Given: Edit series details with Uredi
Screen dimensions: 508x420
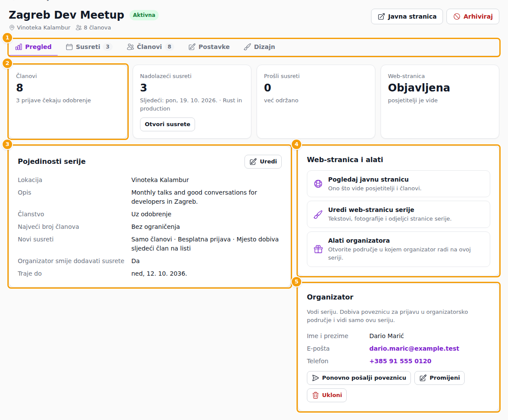Looking at the screenshot, I should point(263,162).
